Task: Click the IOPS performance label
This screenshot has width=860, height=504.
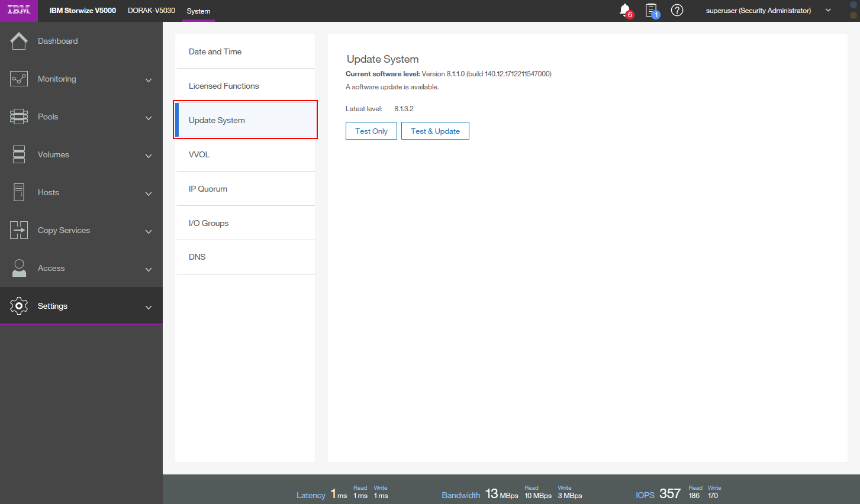Action: [x=645, y=495]
